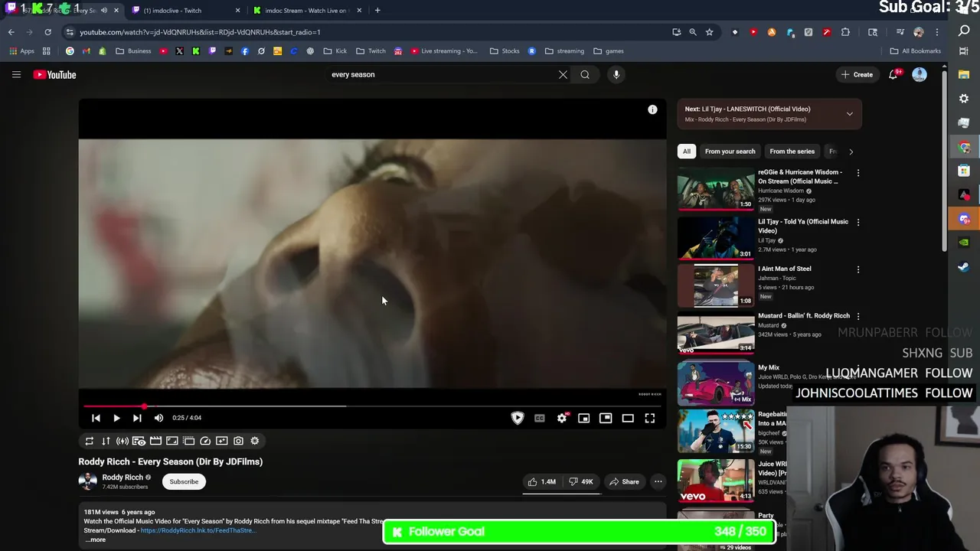Switch on the miniplayer
The width and height of the screenshot is (980, 551).
tap(583, 418)
